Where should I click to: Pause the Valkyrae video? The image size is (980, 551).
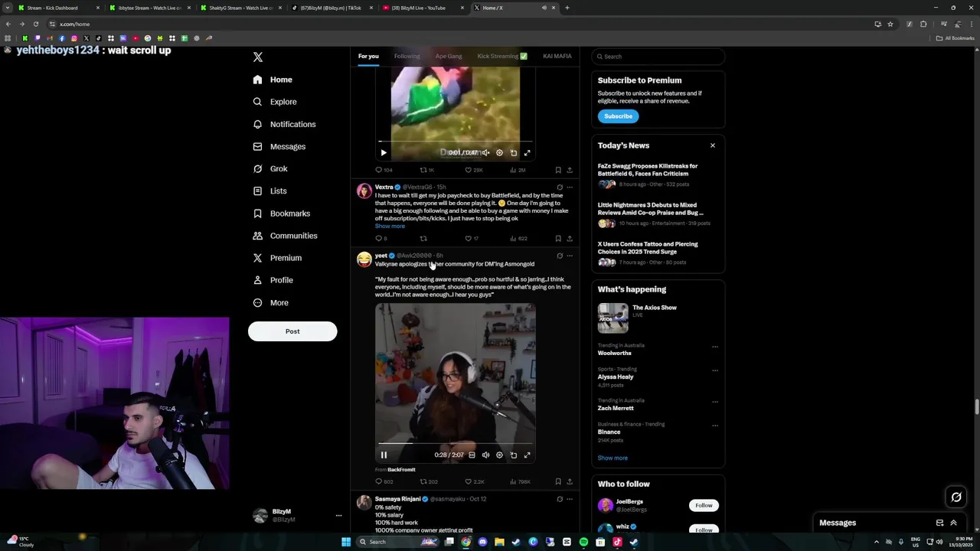point(384,455)
